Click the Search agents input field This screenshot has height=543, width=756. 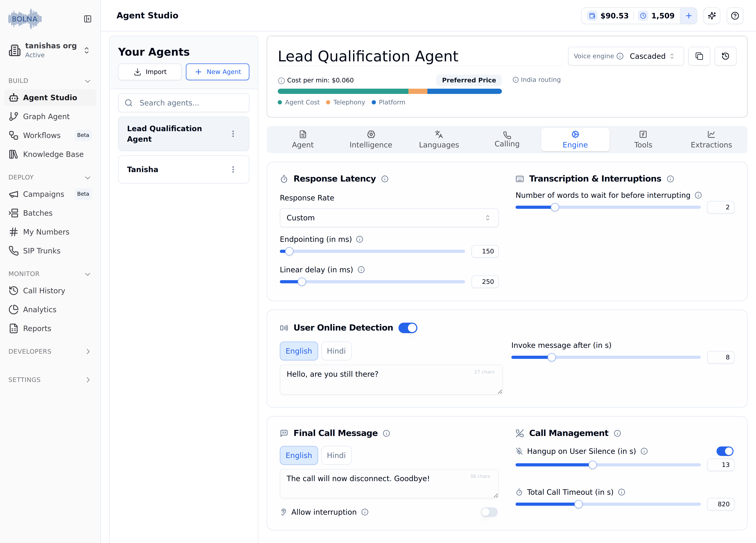[x=184, y=103]
